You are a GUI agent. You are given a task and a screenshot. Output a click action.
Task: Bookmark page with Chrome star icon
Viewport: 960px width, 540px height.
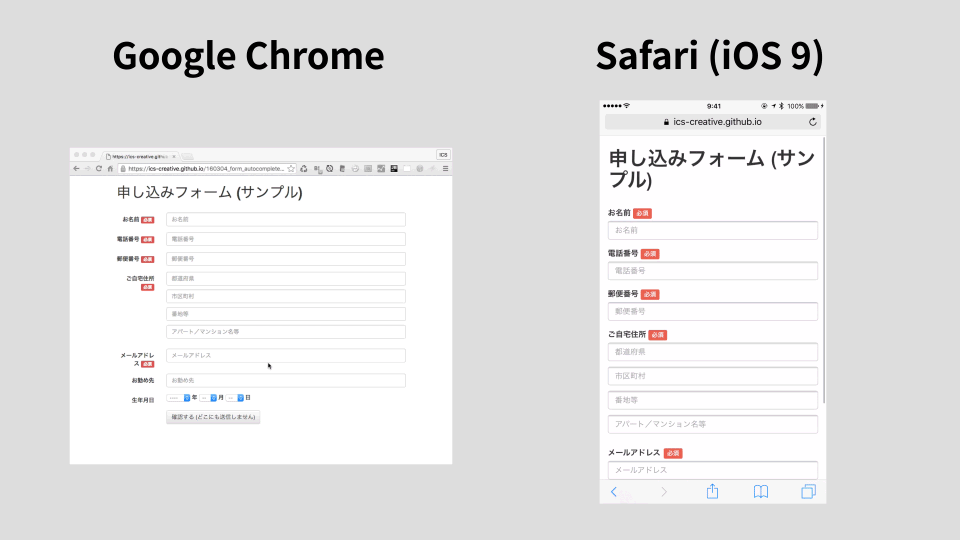[291, 169]
